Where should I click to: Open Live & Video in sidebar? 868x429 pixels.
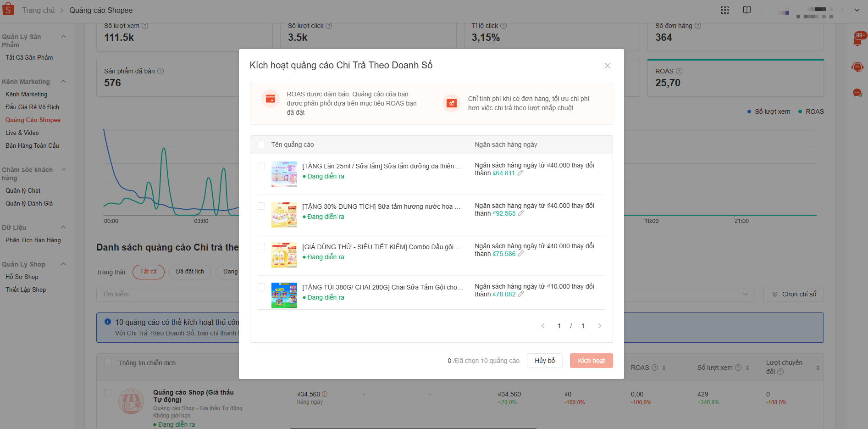(x=22, y=133)
